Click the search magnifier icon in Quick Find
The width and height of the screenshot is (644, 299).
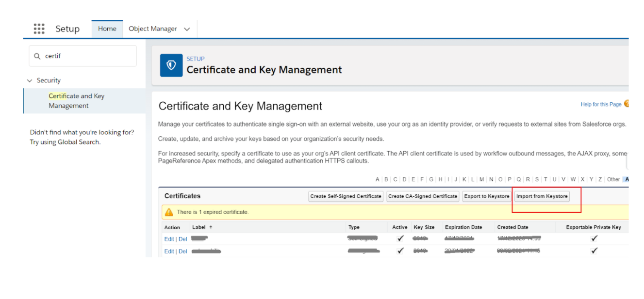37,56
